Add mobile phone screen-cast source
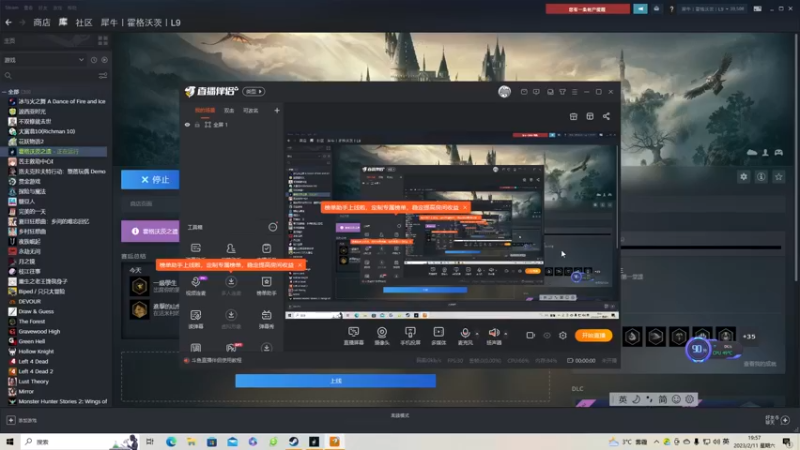 click(410, 336)
